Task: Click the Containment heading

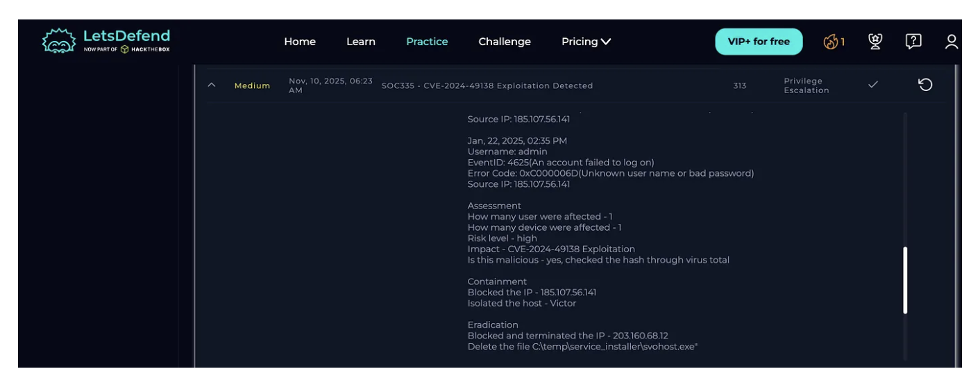Action: pos(497,281)
